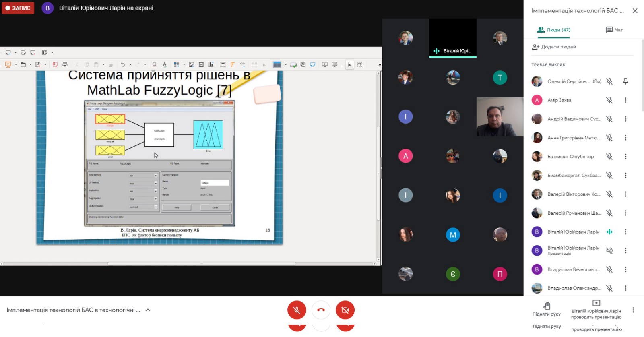644x337 pixels.
Task: Click the Insert Hyperlink icon
Action: (x=242, y=64)
